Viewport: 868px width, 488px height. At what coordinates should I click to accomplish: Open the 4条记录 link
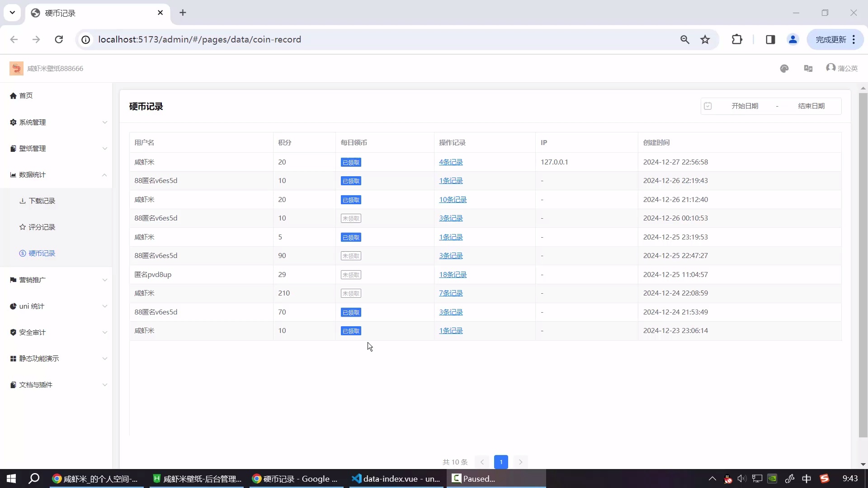[451, 162]
